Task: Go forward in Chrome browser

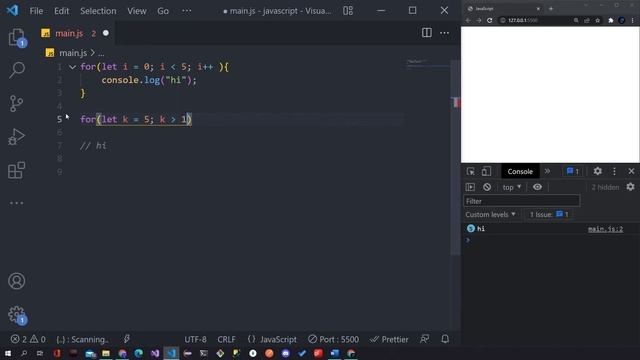Action: (x=478, y=20)
